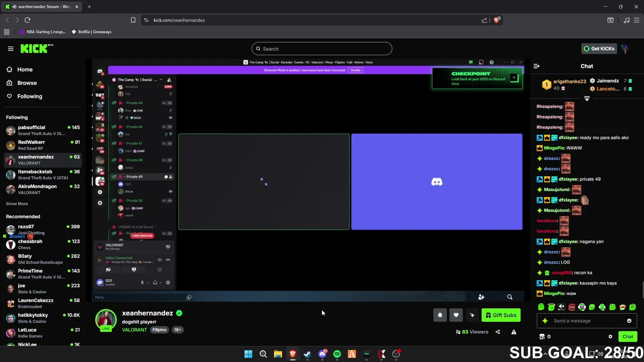Open Spotify from taskbar
Screen dimensions: 644x362
click(337, 354)
